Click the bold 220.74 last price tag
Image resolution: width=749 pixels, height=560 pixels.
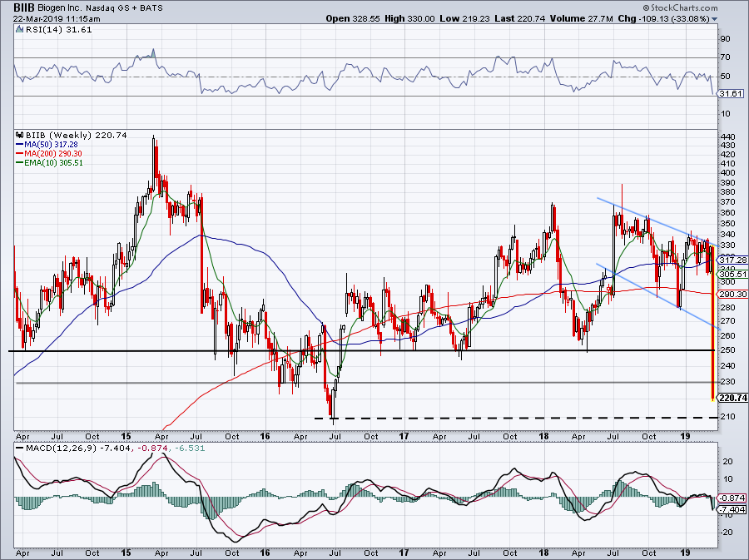(x=732, y=398)
